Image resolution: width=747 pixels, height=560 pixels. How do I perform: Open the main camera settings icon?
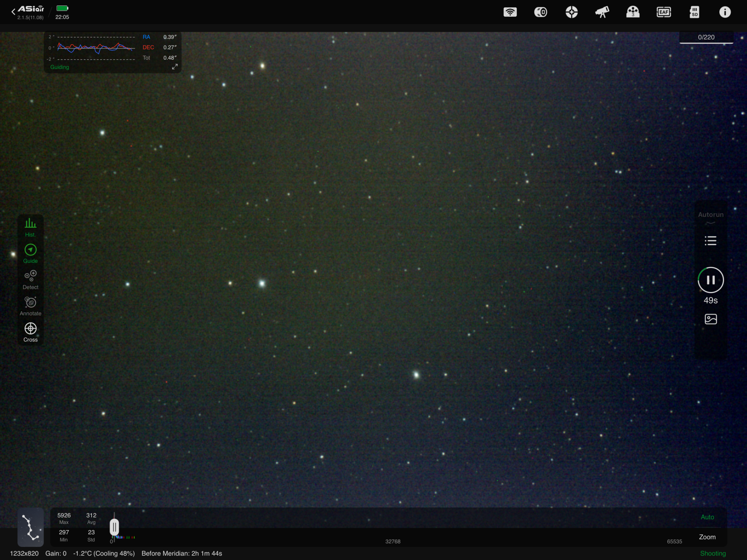540,12
